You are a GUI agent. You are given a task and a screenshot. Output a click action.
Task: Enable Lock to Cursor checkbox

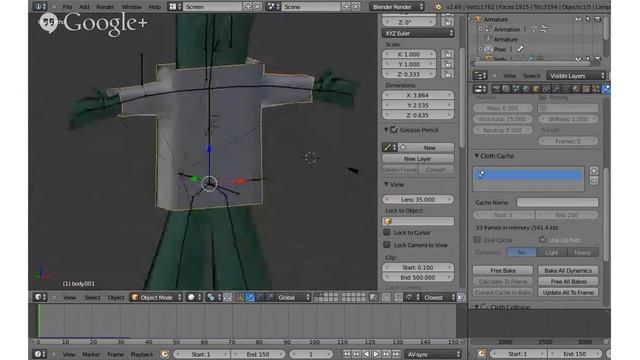coord(387,232)
